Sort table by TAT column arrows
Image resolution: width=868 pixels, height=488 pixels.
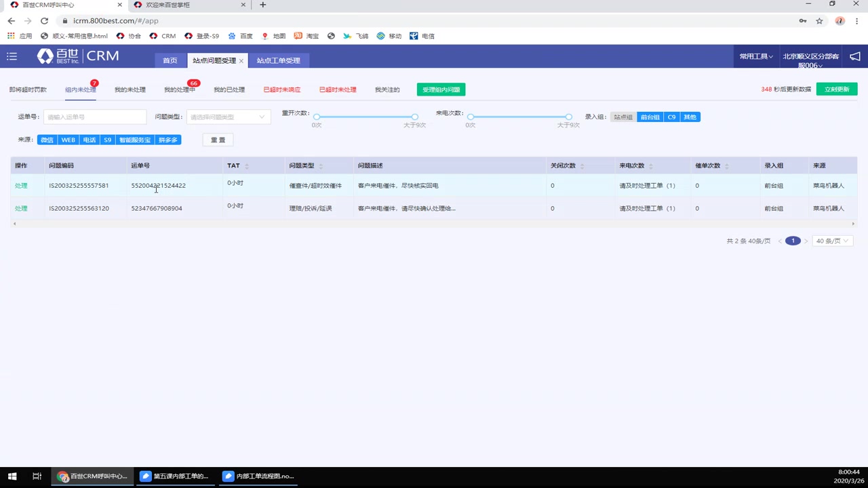coord(247,166)
